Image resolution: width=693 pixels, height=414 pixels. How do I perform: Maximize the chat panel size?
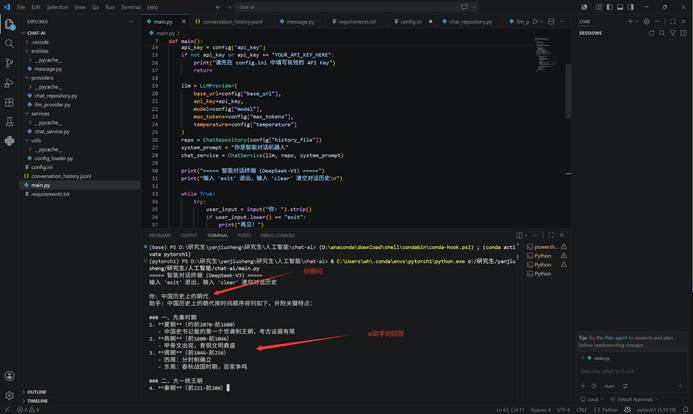673,21
